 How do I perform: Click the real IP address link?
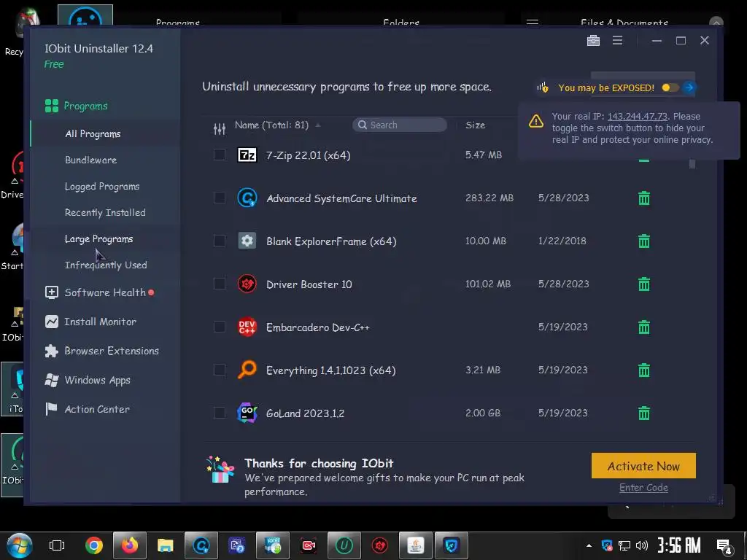pyautogui.click(x=638, y=116)
